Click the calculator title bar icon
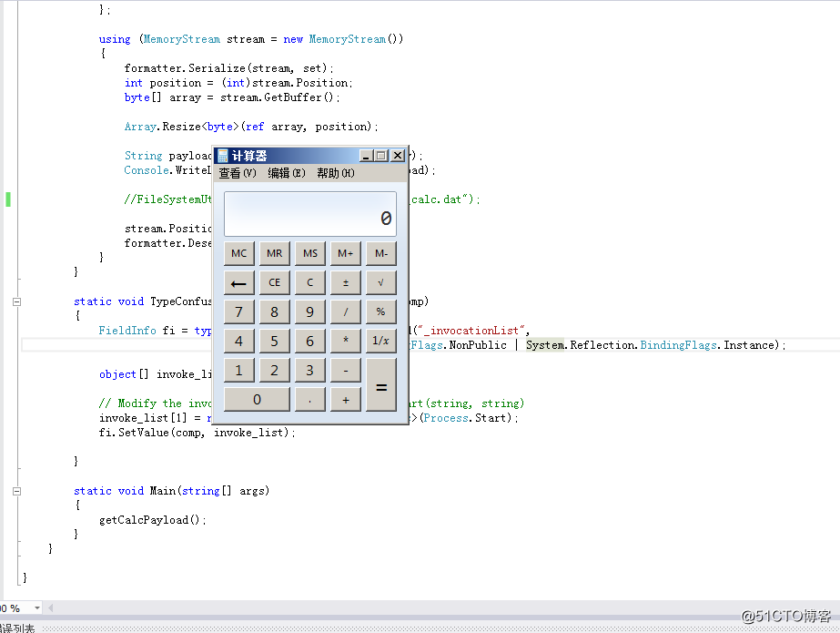 tap(222, 156)
